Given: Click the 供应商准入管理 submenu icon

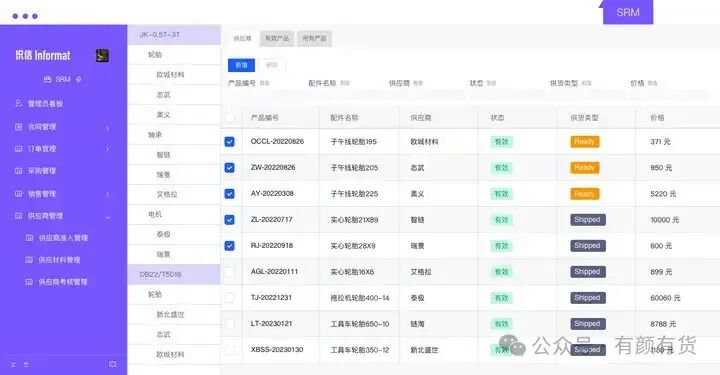Looking at the screenshot, I should coord(29,238).
